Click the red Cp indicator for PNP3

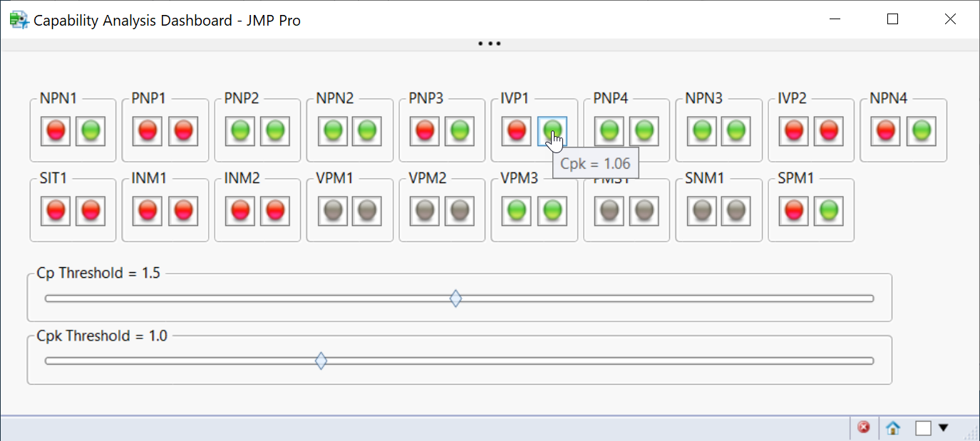[x=424, y=130]
